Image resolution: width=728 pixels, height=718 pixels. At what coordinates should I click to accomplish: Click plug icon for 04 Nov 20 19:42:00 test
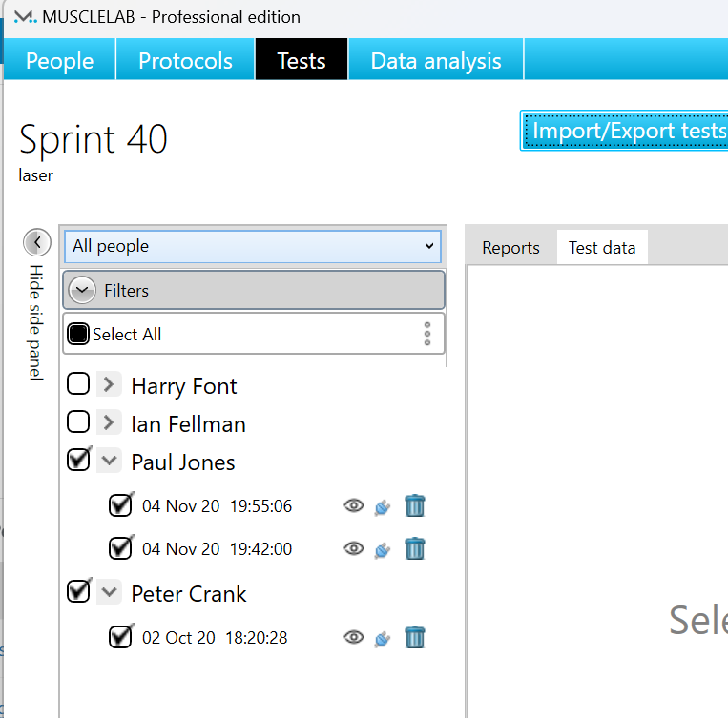pos(382,550)
